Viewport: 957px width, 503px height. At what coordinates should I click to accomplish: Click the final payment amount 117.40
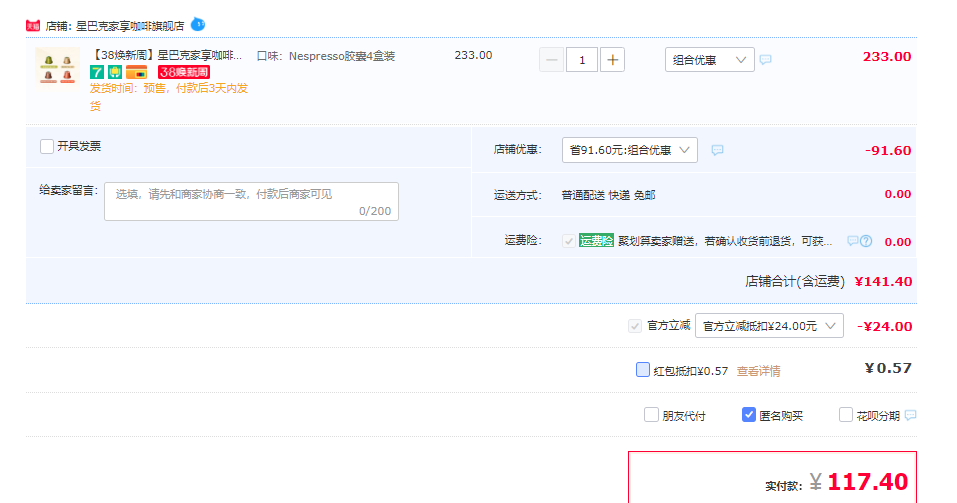pyautogui.click(x=868, y=482)
